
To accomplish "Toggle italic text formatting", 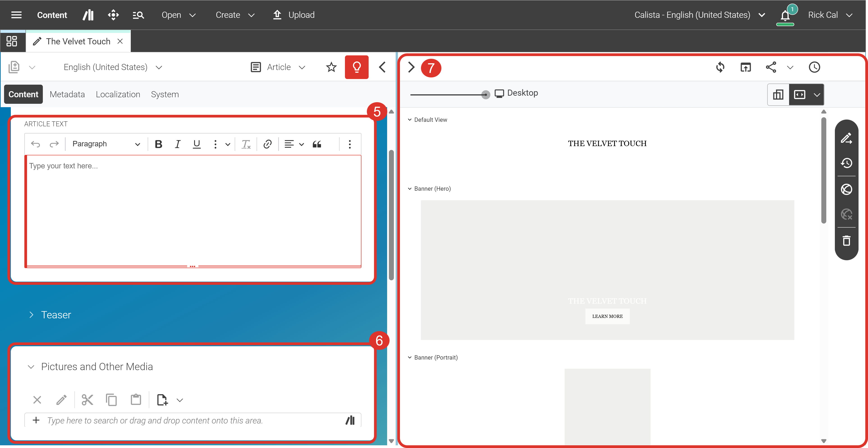I will [x=178, y=144].
